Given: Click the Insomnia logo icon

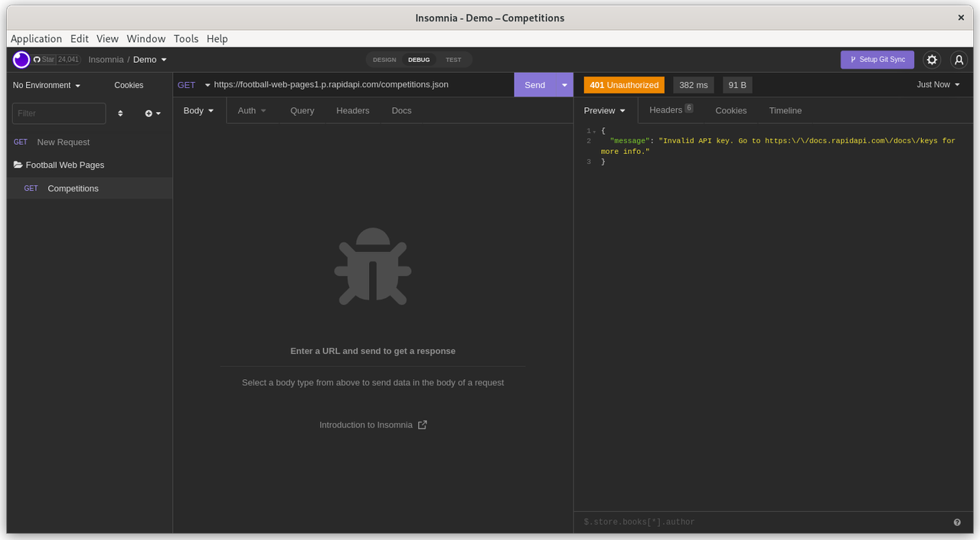Looking at the screenshot, I should tap(21, 60).
